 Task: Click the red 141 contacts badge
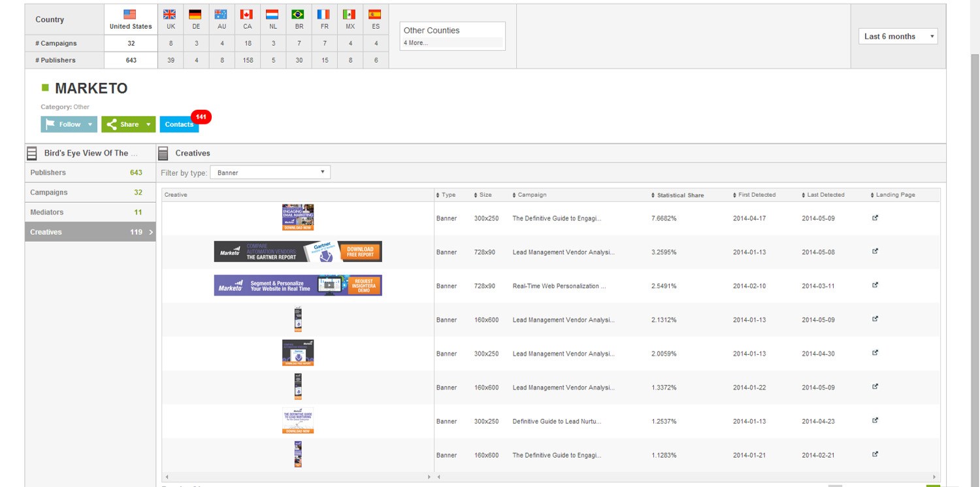[201, 117]
